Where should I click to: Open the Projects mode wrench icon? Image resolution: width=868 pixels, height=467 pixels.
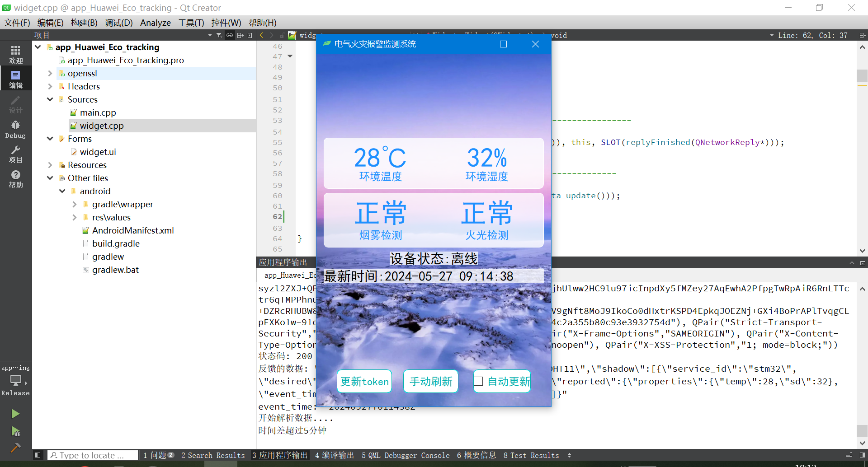15,154
